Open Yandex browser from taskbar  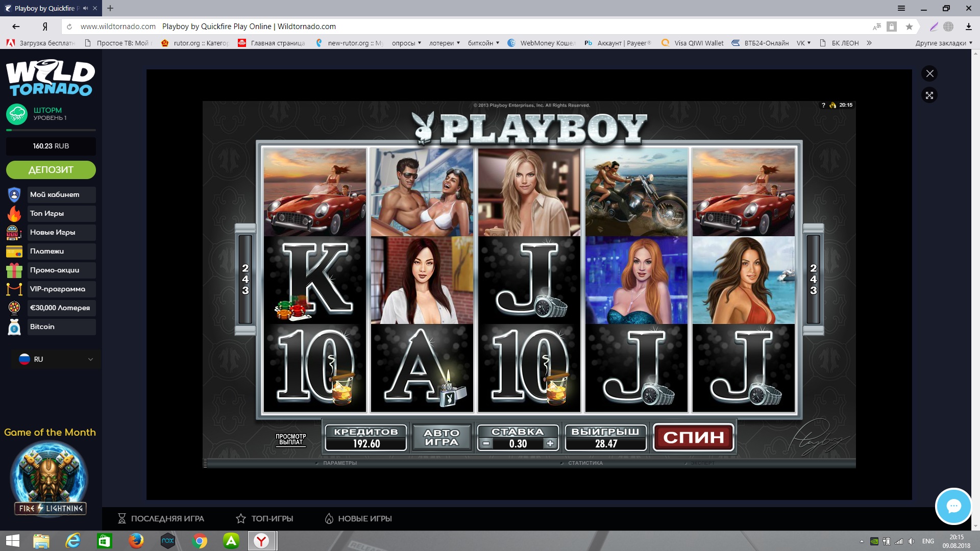261,541
